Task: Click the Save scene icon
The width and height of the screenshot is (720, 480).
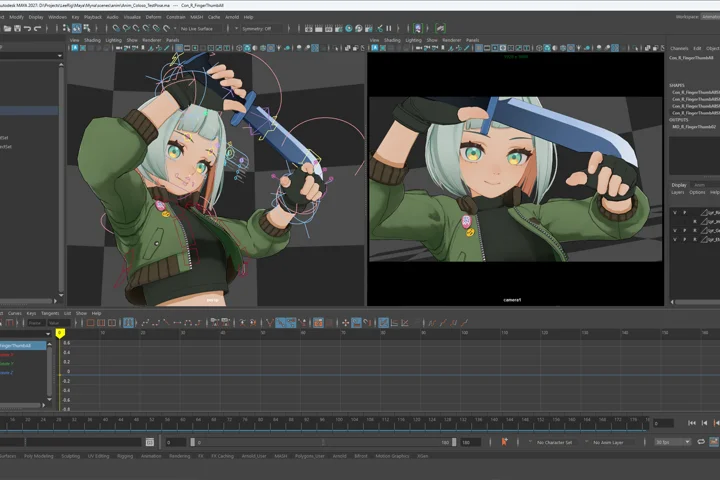Action: tap(17, 28)
